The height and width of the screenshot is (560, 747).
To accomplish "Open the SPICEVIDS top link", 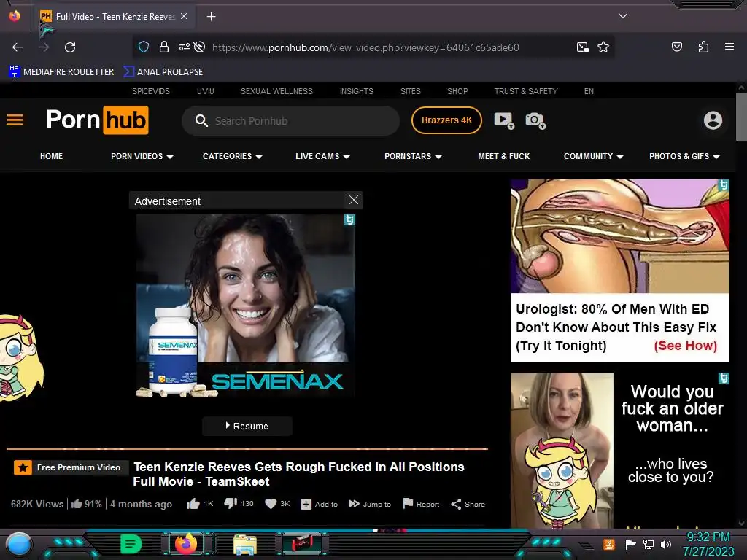I will 150,91.
